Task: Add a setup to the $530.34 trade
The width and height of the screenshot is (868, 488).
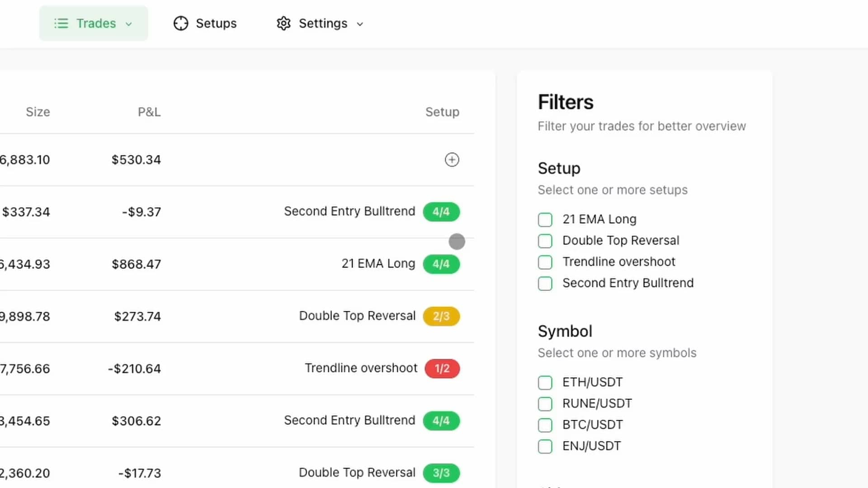Action: 452,160
